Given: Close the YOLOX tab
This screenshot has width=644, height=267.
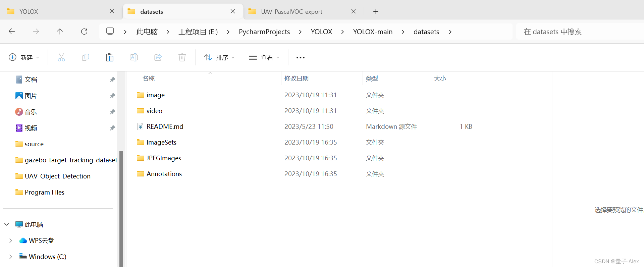Looking at the screenshot, I should coord(112,11).
